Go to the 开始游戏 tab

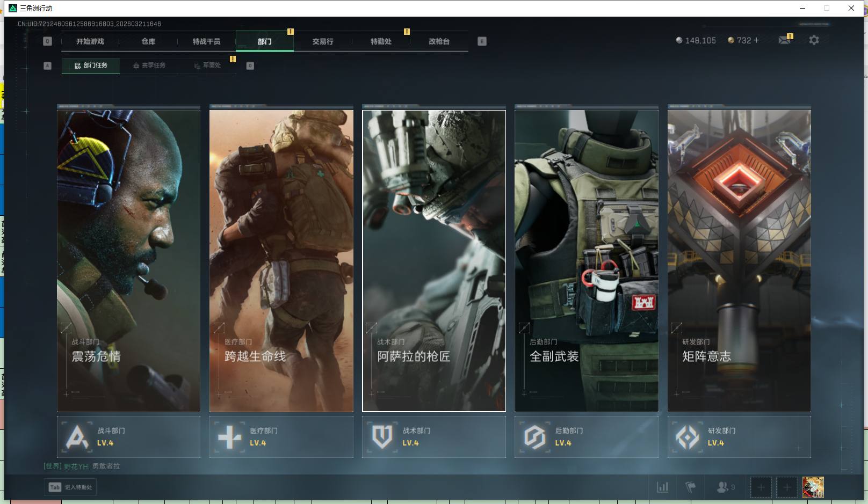[90, 41]
